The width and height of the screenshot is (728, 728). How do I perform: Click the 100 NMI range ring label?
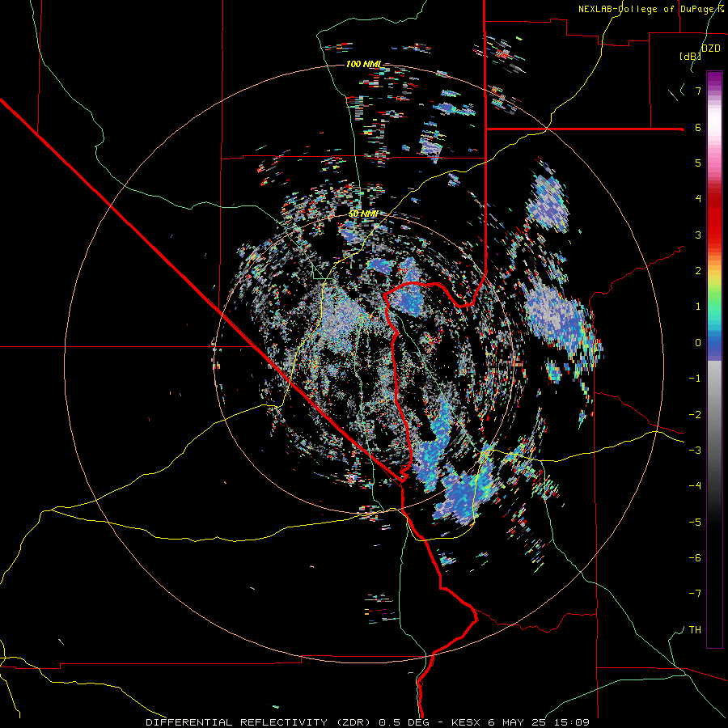pyautogui.click(x=363, y=64)
